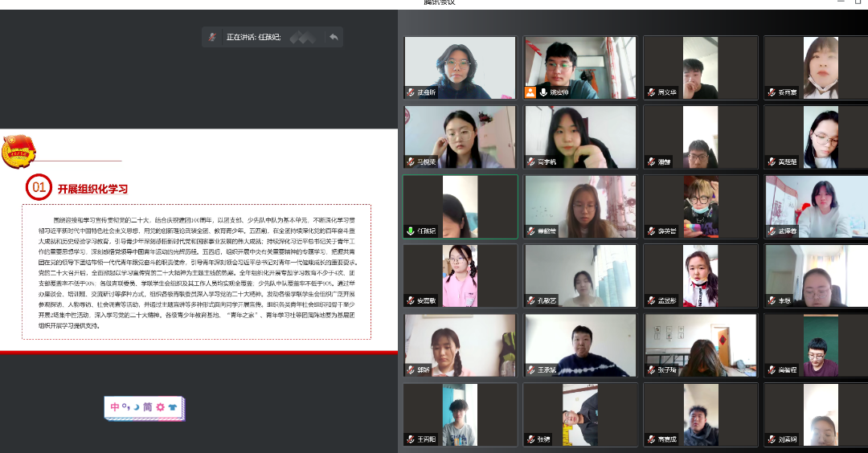868x453 pixels.
Task: Toggle the punctuation mode in the input method bar
Action: [125, 407]
